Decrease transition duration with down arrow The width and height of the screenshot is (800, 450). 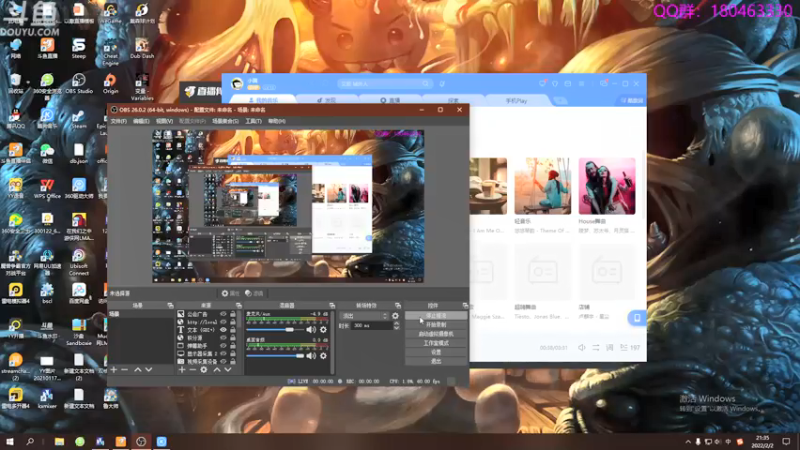(396, 328)
